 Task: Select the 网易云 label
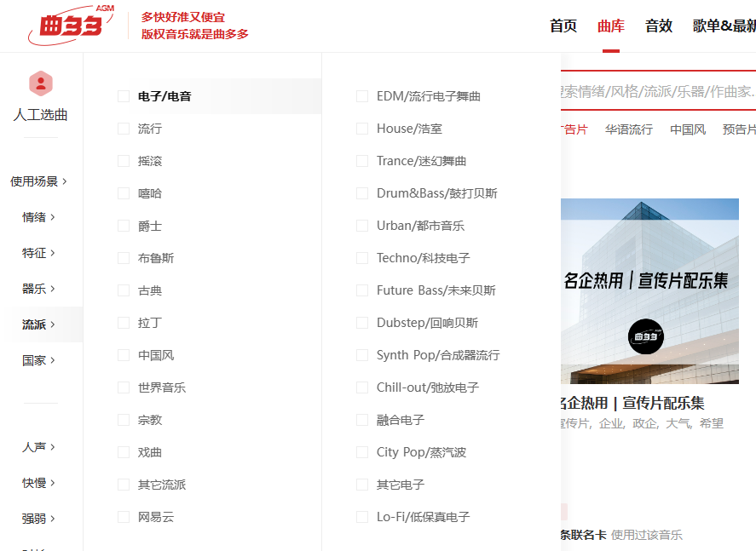pos(156,517)
